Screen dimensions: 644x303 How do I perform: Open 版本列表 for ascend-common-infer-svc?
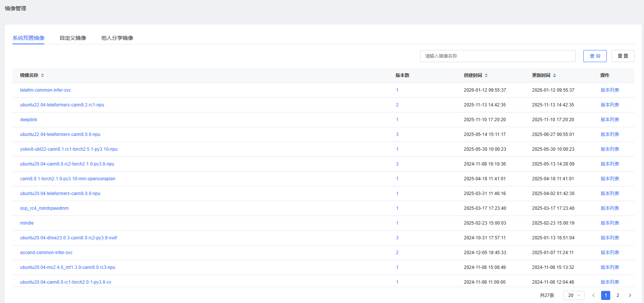[609, 253]
